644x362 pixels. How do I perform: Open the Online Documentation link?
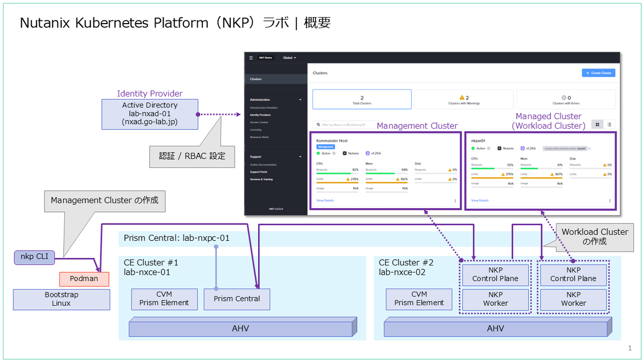262,165
